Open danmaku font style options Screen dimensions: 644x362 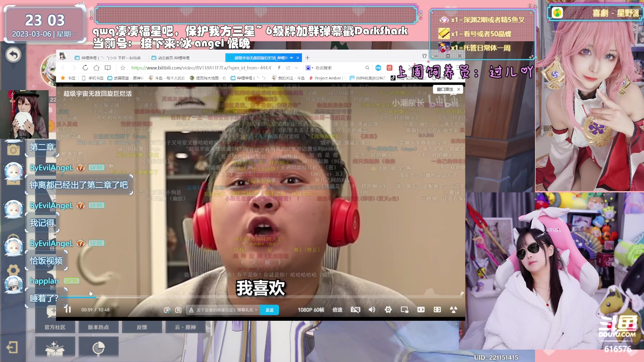(191, 310)
